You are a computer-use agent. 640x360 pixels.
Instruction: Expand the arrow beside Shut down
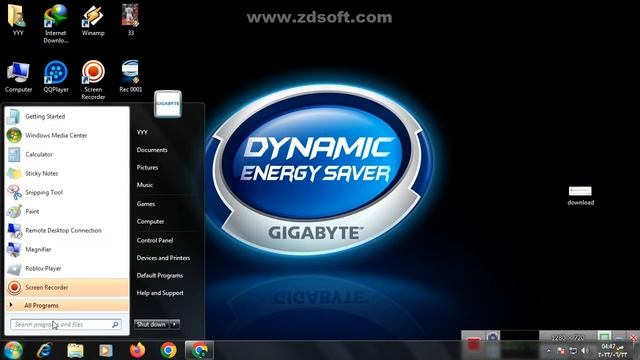coord(174,324)
